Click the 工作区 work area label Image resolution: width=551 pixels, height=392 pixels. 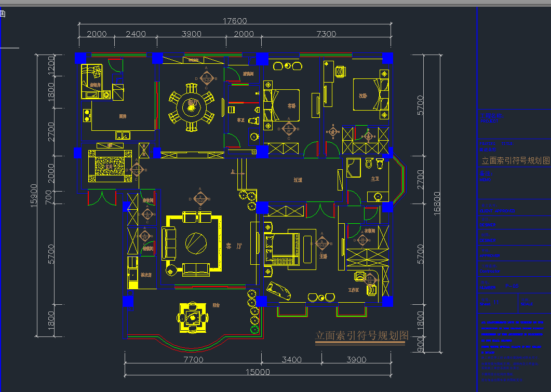click(x=354, y=290)
